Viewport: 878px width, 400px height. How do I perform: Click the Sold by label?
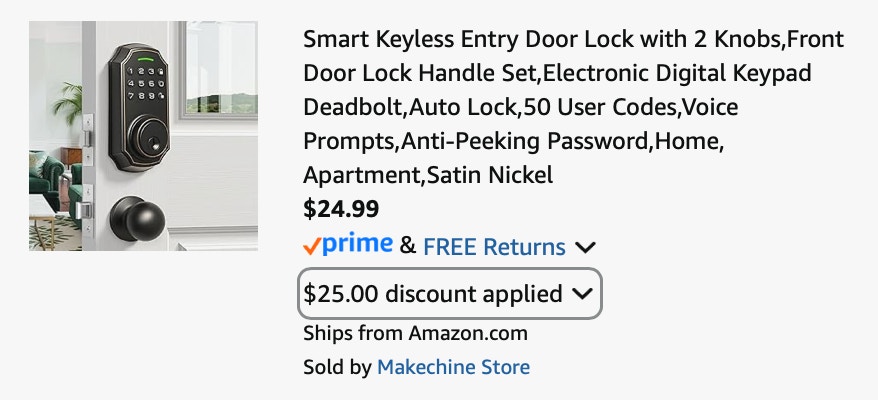click(337, 368)
